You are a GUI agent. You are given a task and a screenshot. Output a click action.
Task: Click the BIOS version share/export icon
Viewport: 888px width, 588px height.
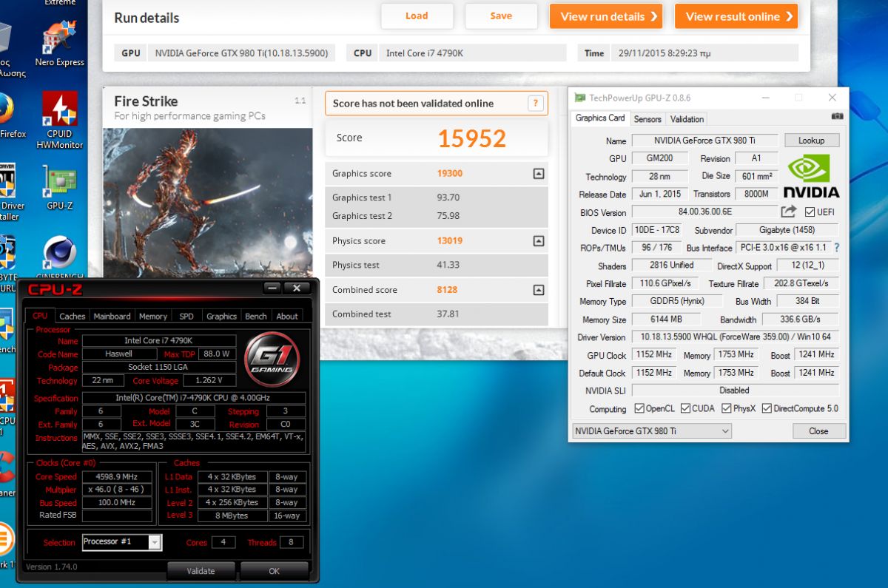789,212
